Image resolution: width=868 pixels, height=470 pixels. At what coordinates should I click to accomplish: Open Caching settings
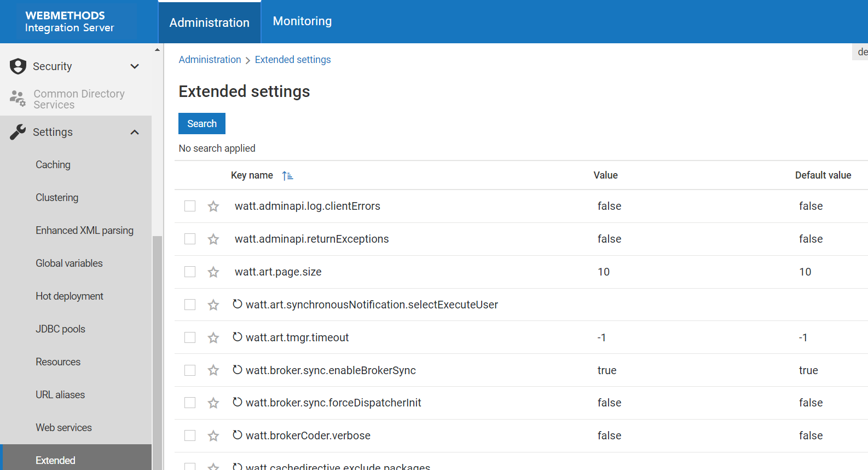[53, 164]
